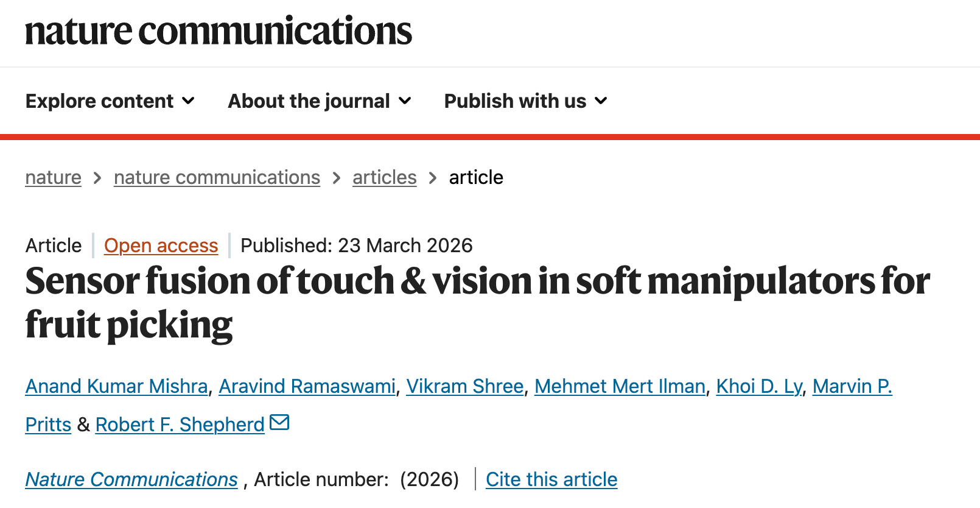
Task: Click the Open access link
Action: (161, 245)
